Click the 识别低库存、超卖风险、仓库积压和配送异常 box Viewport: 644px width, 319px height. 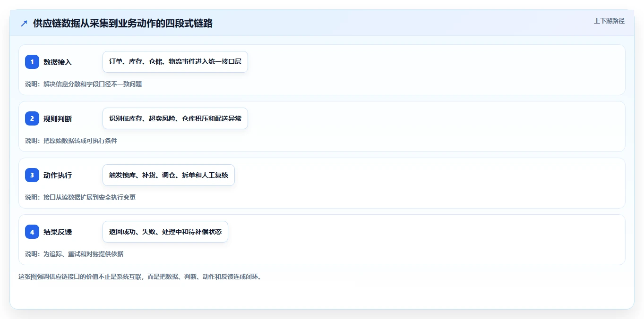click(x=175, y=118)
